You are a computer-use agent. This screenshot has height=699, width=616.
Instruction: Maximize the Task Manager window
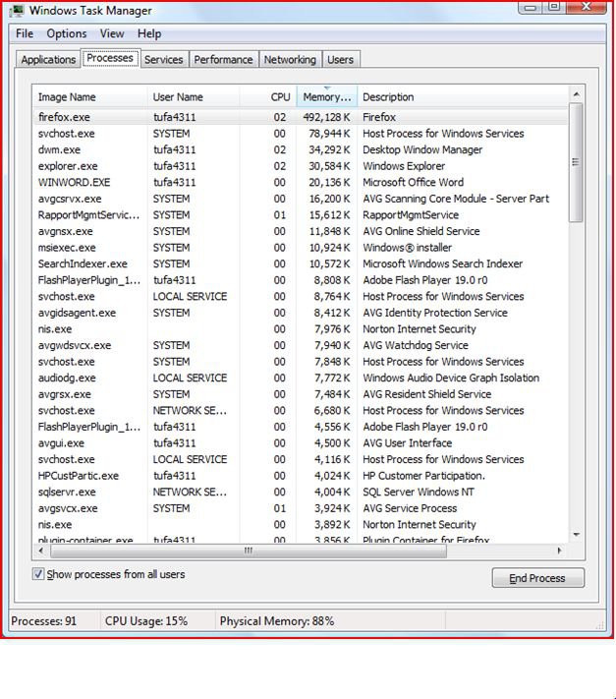(554, 7)
